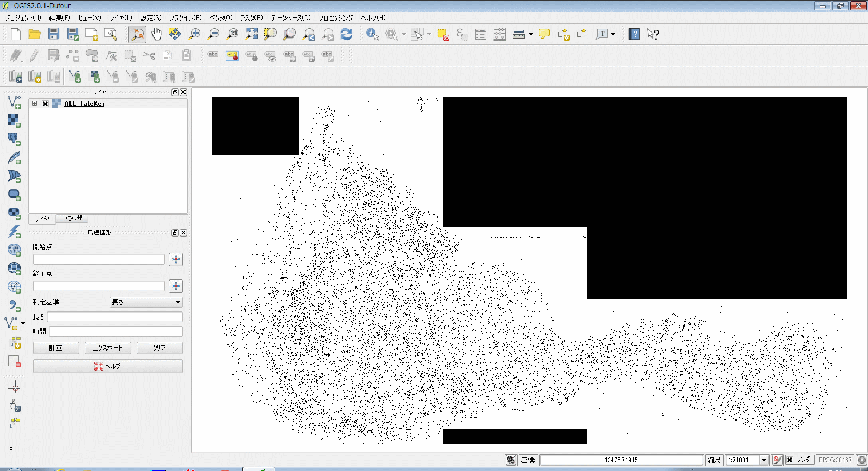
Task: Open the scale 縮尺 dropdown
Action: pyautogui.click(x=764, y=460)
